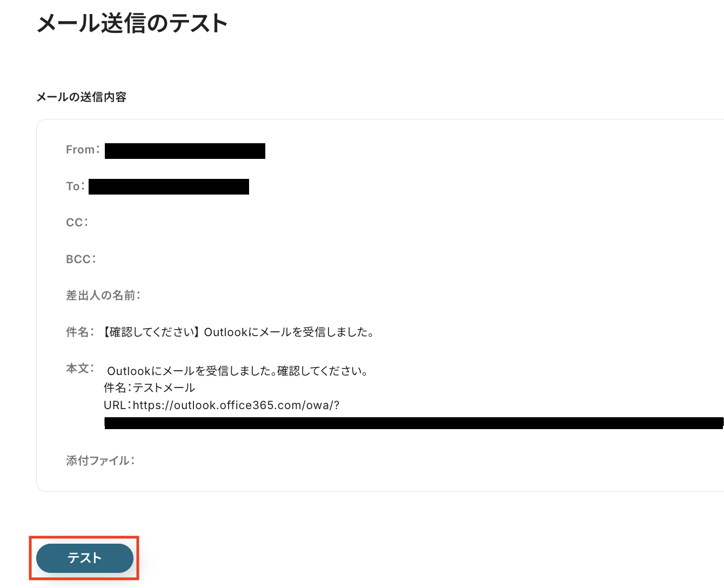Click the To field label
Image resolution: width=724 pixels, height=588 pixels.
click(x=75, y=186)
